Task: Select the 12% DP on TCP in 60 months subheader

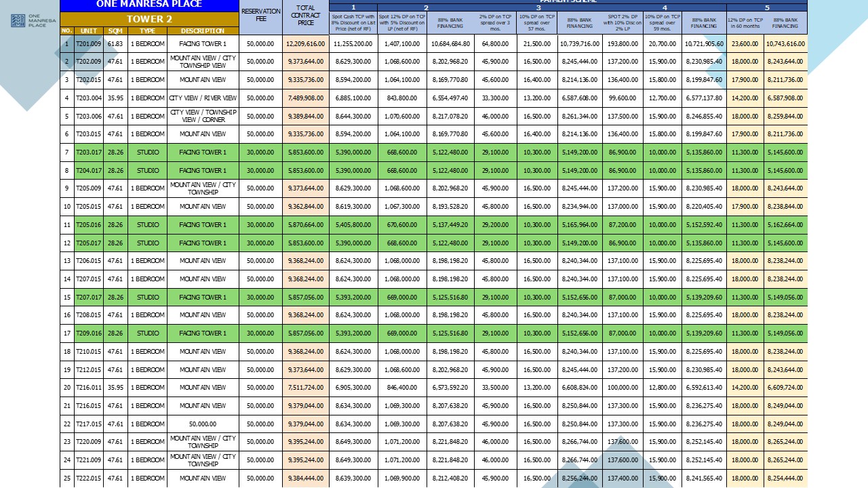Action: point(745,23)
